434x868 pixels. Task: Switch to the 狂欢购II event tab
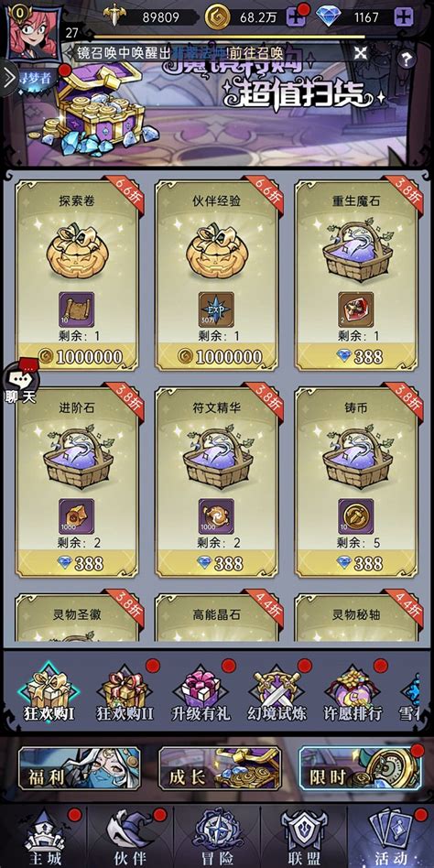[124, 694]
